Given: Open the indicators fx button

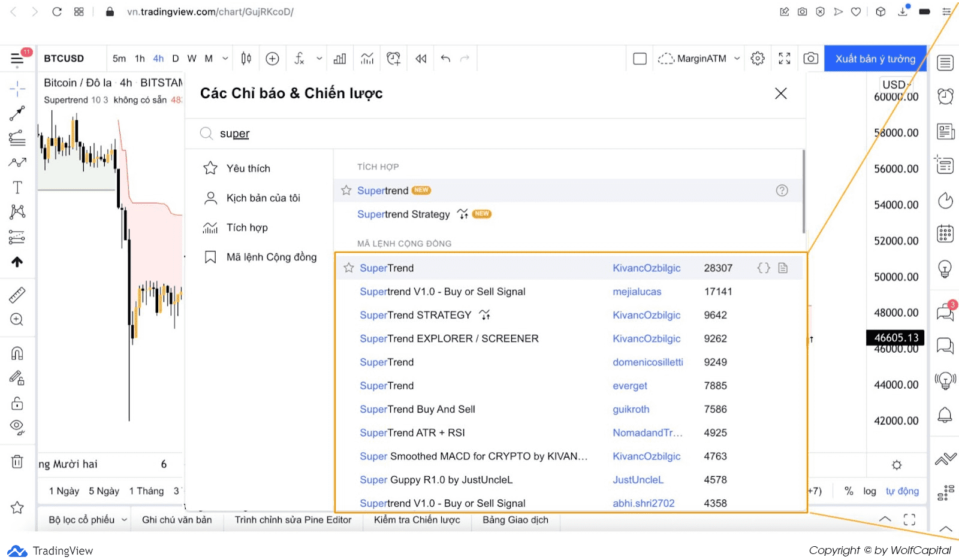Looking at the screenshot, I should point(300,58).
